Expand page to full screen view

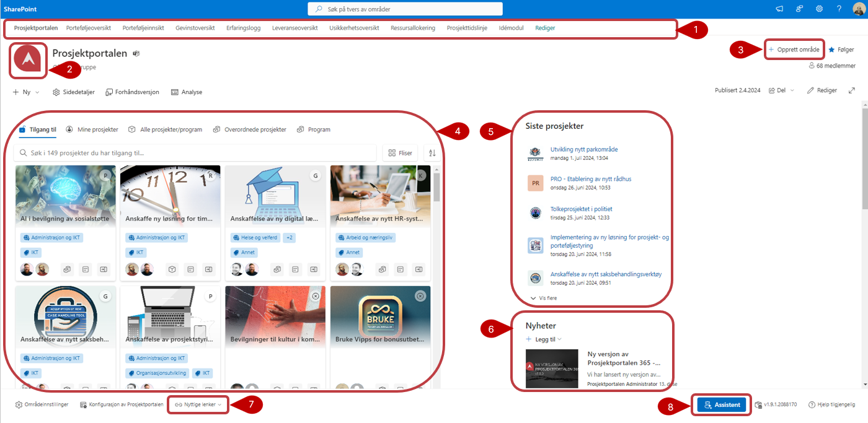852,90
